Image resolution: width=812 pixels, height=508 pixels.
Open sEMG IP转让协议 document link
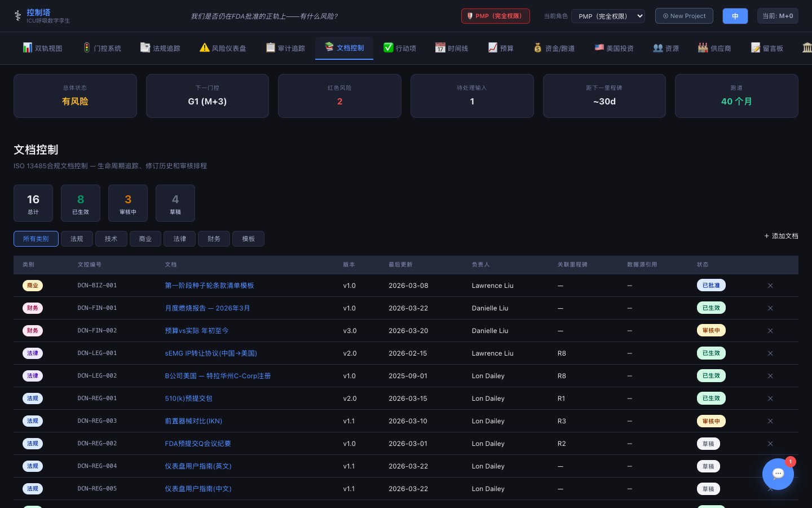point(211,353)
